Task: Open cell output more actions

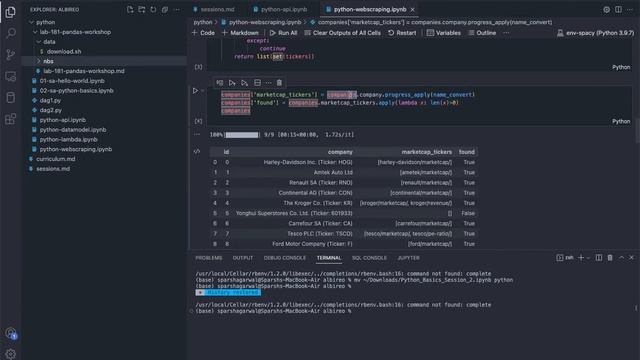Action: (x=197, y=134)
